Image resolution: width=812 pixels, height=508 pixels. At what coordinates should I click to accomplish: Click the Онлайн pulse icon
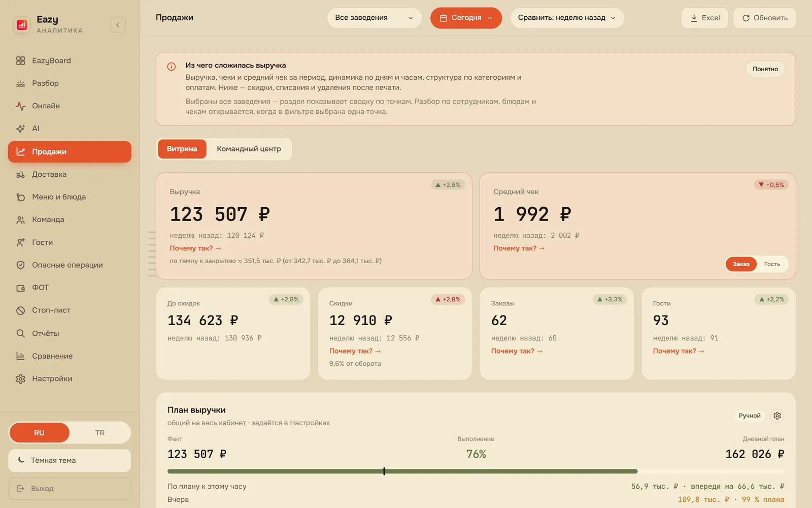click(x=20, y=106)
